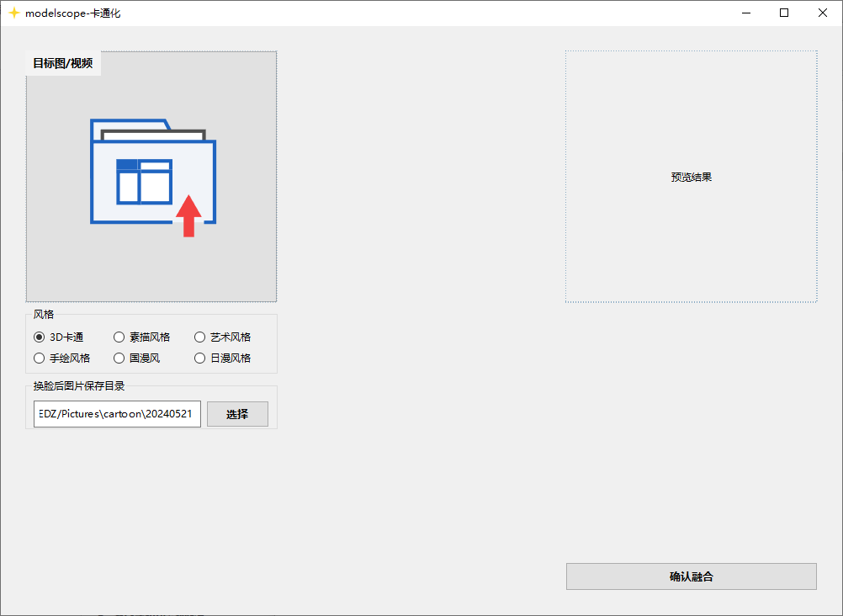Select the 国漫风 radio button

[x=137, y=358]
